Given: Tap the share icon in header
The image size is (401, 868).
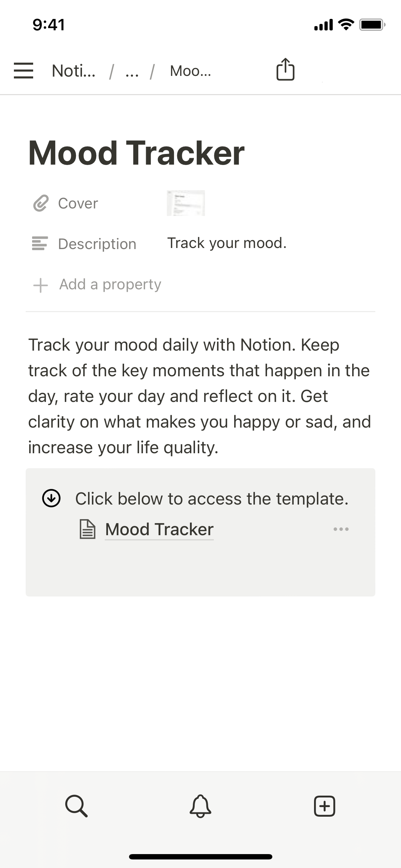Looking at the screenshot, I should 285,69.
